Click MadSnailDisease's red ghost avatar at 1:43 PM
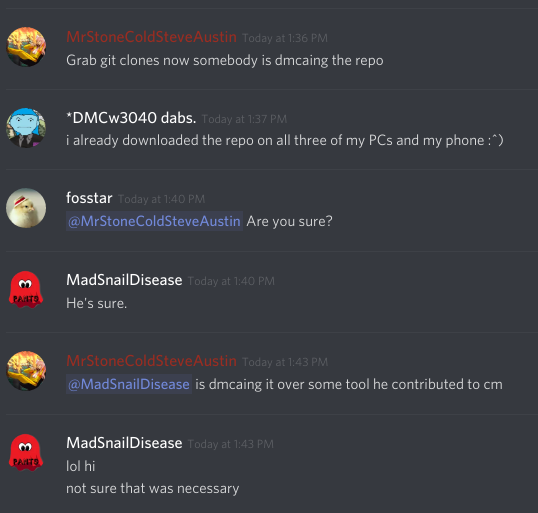The height and width of the screenshot is (513, 538). point(26,452)
